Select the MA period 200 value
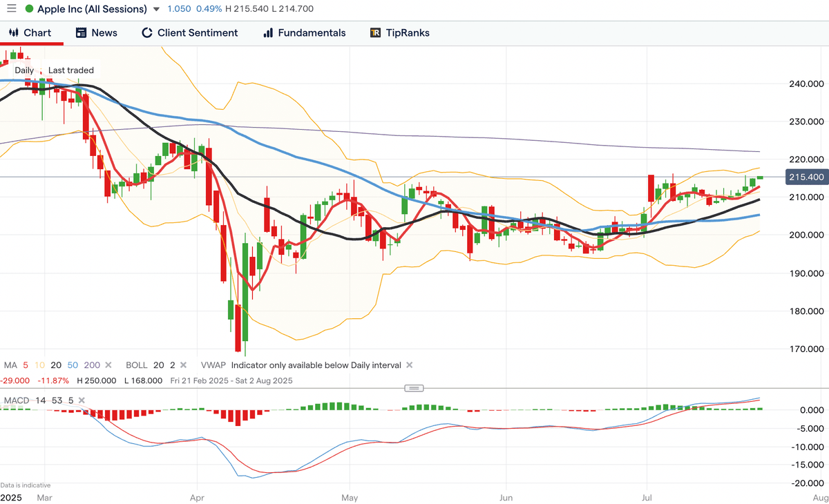 [92, 365]
